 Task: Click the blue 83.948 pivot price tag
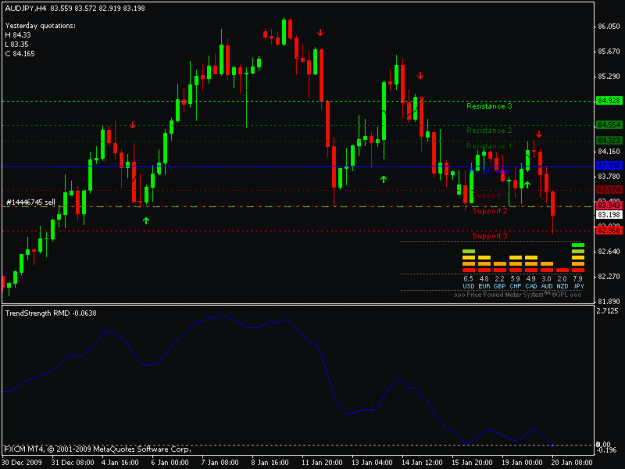[609, 165]
